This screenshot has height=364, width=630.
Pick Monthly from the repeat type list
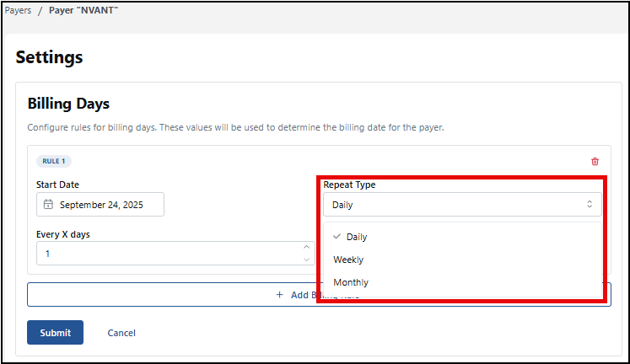point(351,282)
